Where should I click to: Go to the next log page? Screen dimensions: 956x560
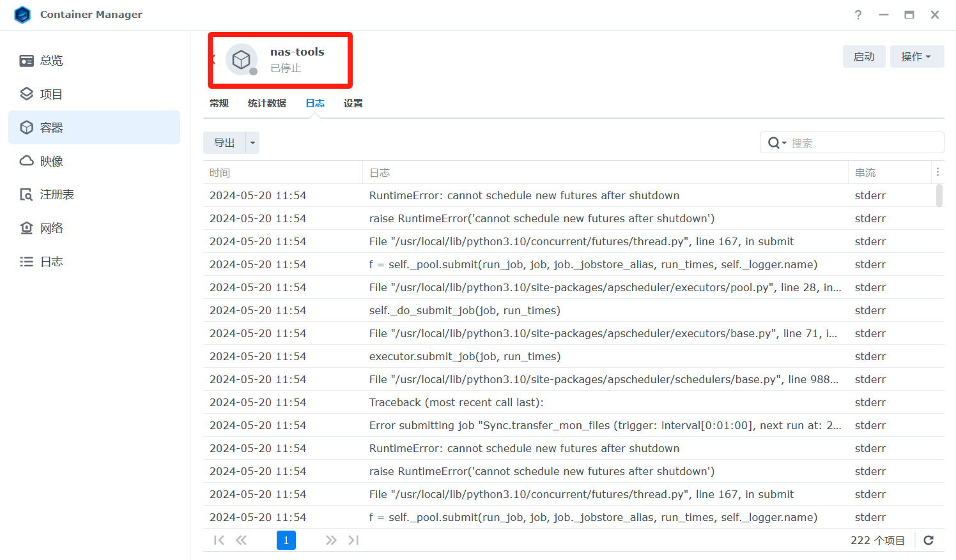click(x=331, y=540)
